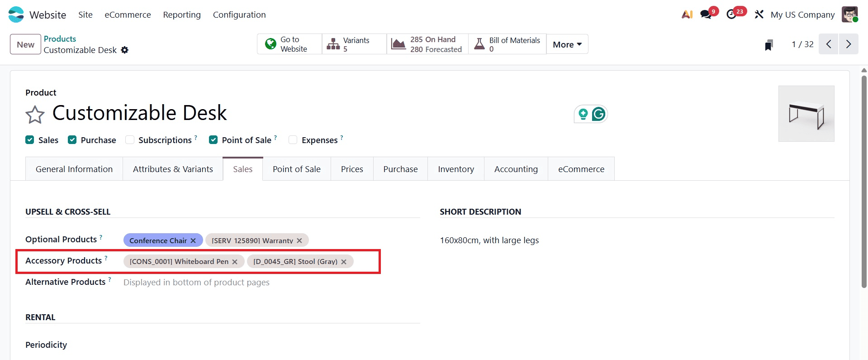
Task: Click the green lightbulb suggestion icon
Action: click(x=583, y=114)
